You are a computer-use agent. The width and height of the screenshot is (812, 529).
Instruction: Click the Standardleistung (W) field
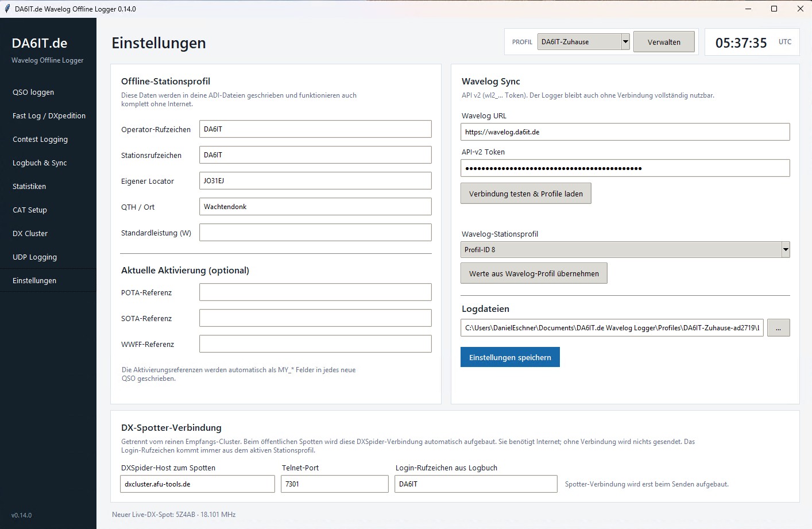click(x=315, y=232)
